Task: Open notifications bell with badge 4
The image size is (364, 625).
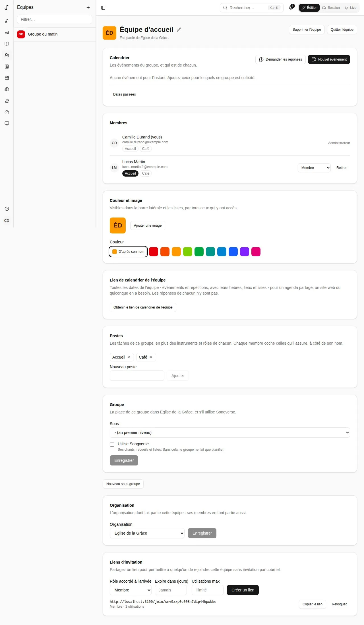Action: coord(291,8)
